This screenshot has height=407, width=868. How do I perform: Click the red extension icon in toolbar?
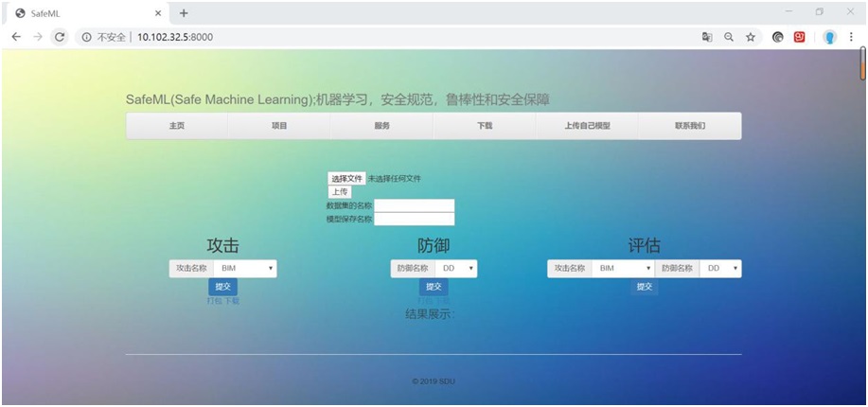coord(800,37)
